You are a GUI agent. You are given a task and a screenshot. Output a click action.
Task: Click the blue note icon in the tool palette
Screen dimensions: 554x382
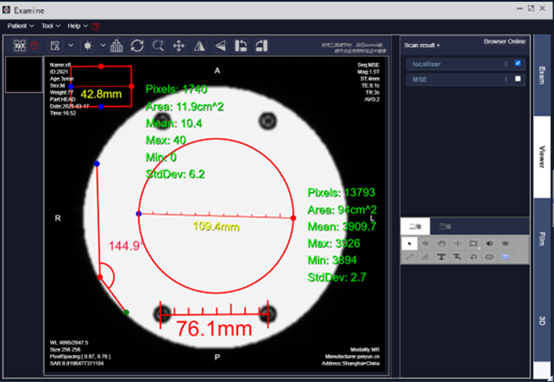[x=505, y=257]
